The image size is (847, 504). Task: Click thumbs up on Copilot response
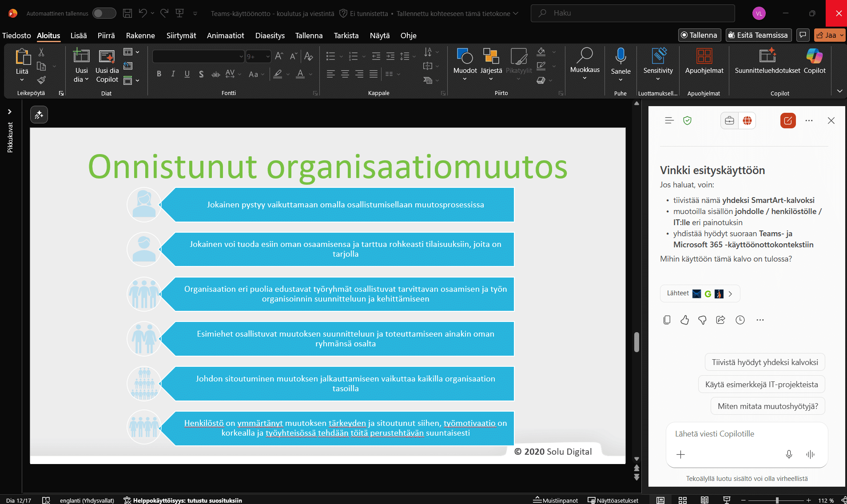click(x=684, y=320)
